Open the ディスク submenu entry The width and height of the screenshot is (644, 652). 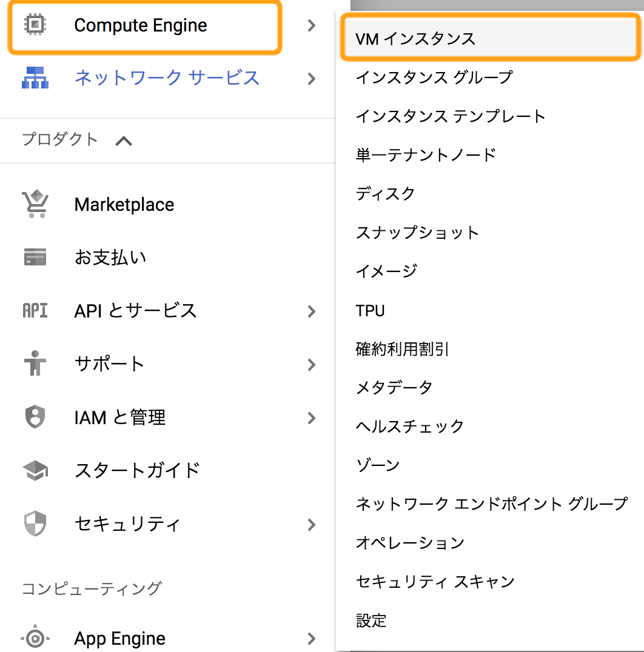385,194
